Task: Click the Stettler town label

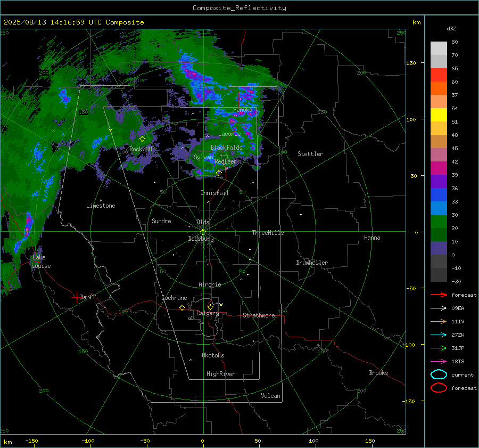Action: click(310, 154)
